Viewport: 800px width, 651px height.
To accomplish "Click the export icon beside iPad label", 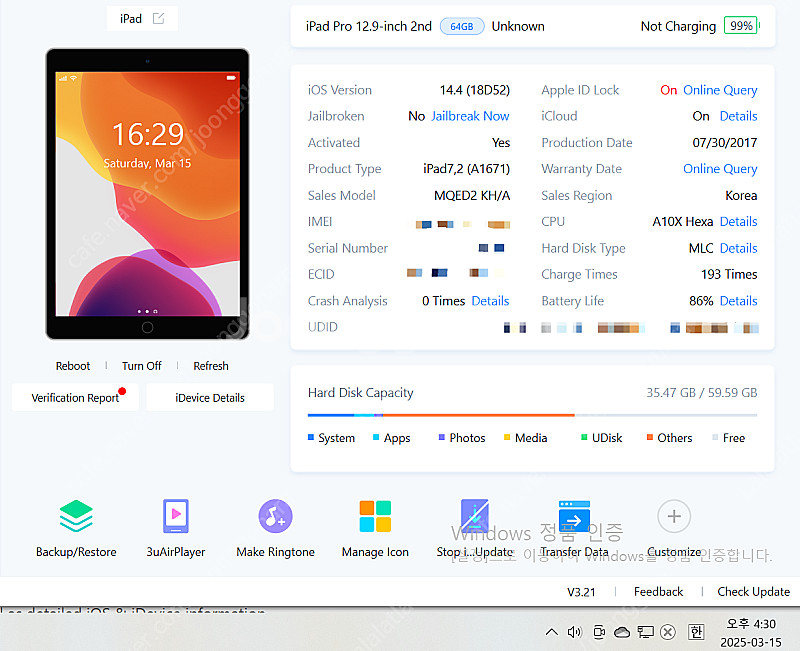I will click(158, 19).
